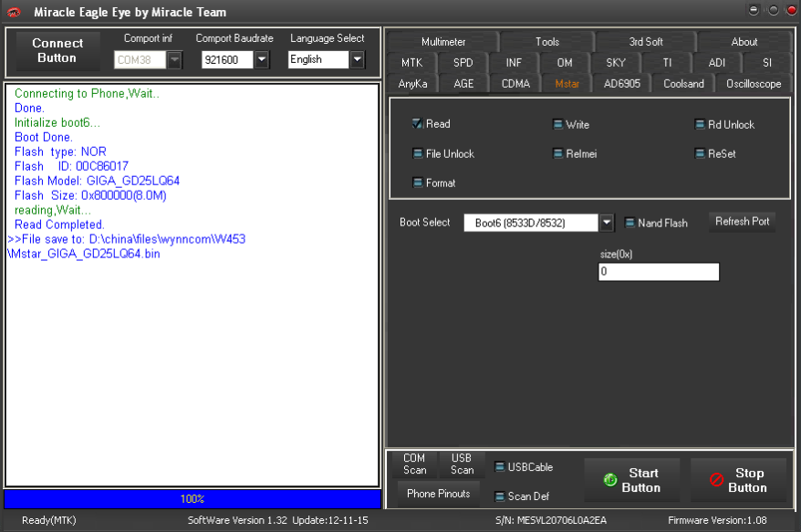Close the window with the red button
The image size is (801, 532).
coord(791,10)
